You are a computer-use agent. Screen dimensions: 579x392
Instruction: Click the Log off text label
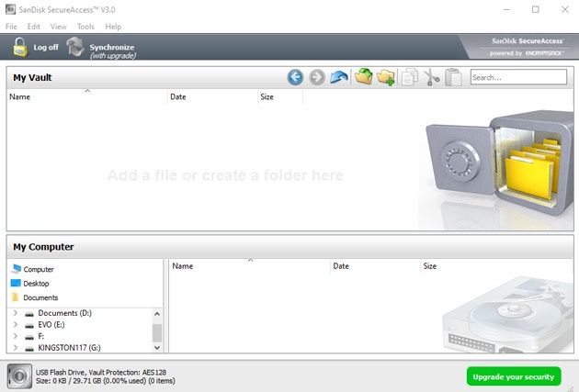click(46, 47)
